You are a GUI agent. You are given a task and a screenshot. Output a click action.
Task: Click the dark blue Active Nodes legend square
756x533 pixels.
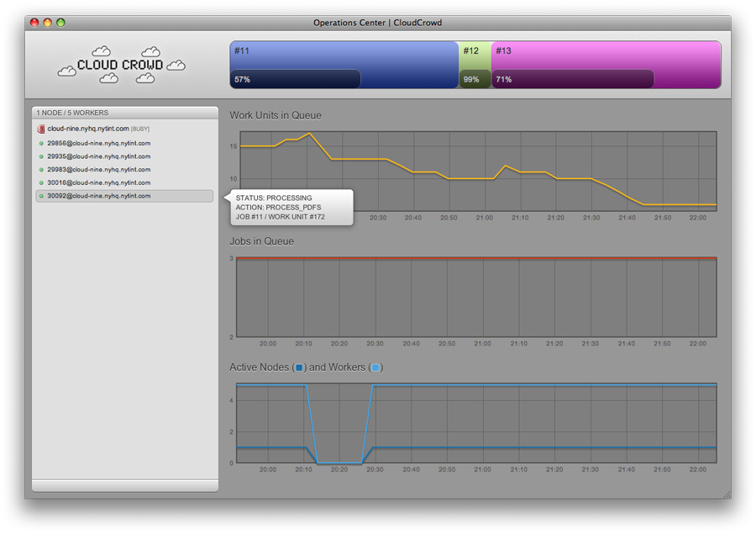[298, 367]
